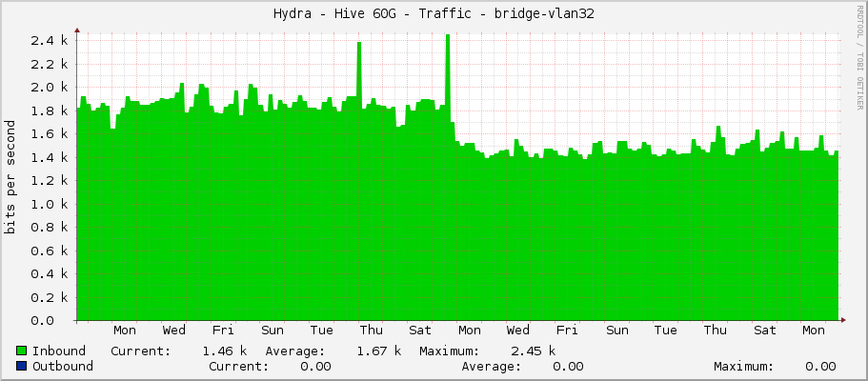Click the "0.6 k" y-axis label
The image size is (868, 381).
tap(50, 251)
